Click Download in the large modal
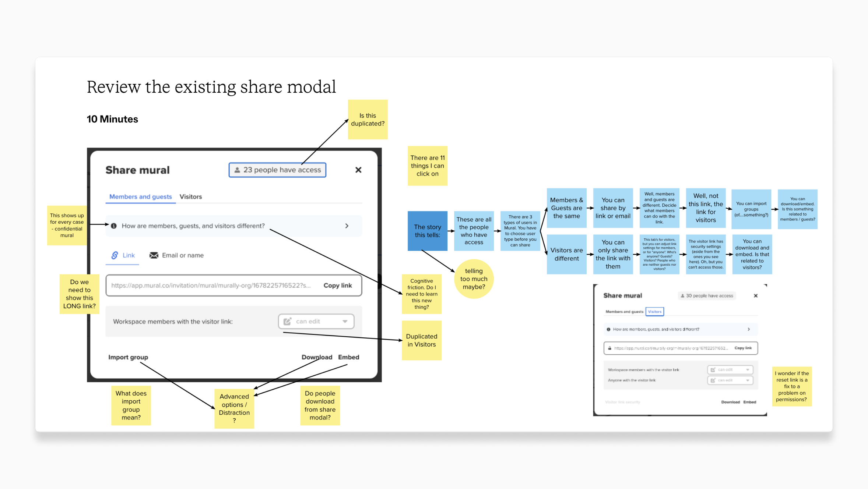 click(317, 357)
